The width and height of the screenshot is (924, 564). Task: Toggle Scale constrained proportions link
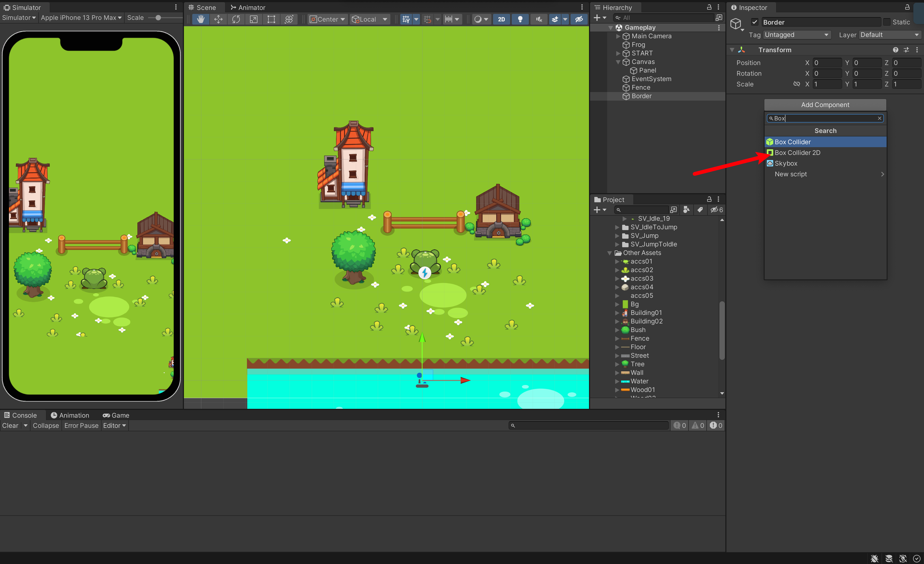click(x=797, y=84)
